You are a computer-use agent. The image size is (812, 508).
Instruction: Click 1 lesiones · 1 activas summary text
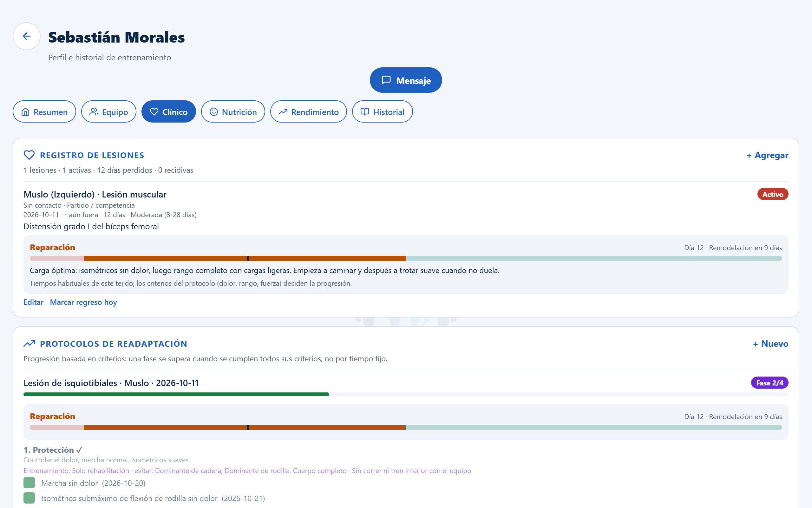pos(108,170)
